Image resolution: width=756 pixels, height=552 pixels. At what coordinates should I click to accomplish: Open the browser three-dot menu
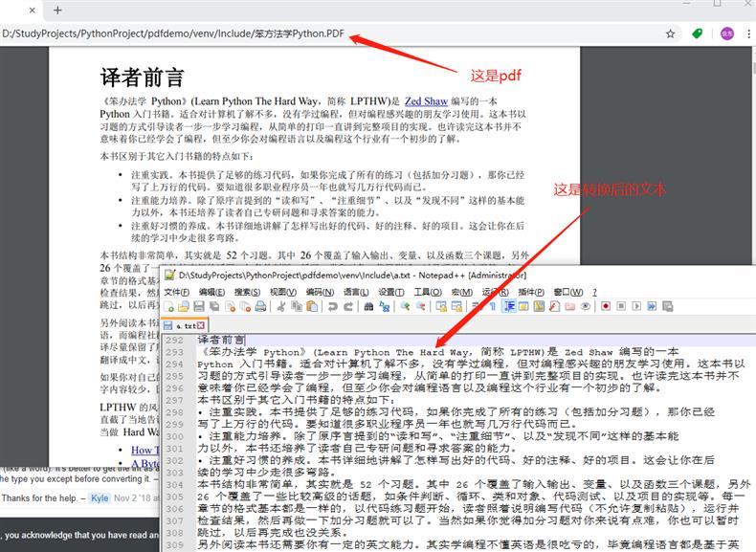[x=748, y=33]
